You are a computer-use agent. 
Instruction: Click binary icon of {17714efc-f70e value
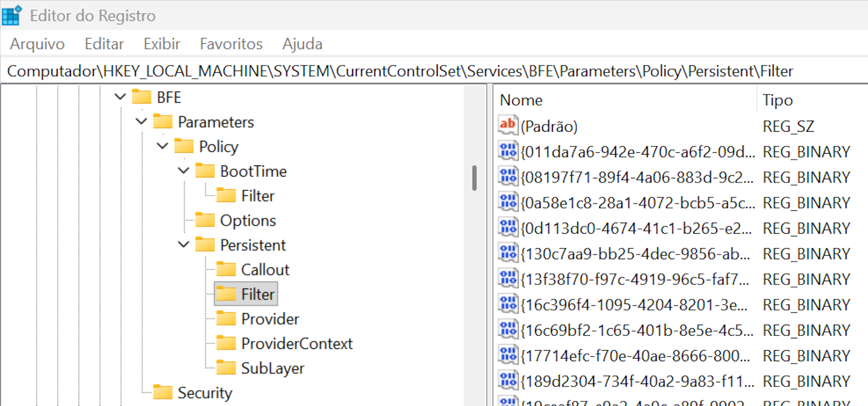point(508,355)
